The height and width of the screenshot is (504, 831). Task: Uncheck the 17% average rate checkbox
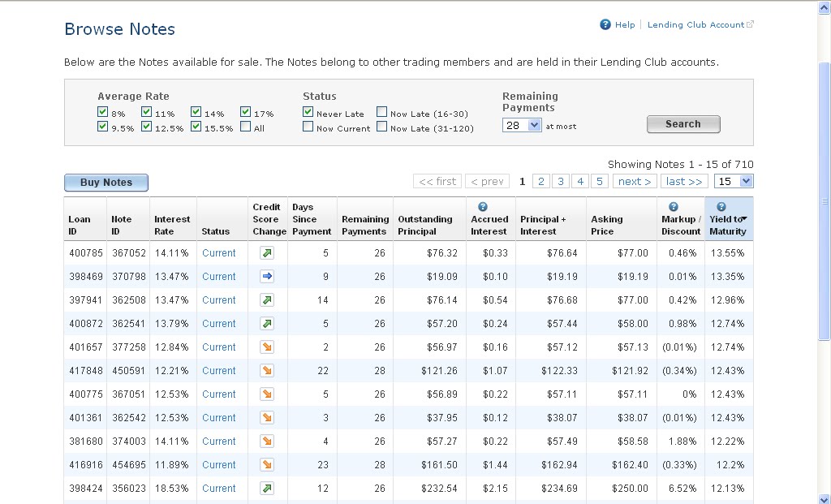245,112
